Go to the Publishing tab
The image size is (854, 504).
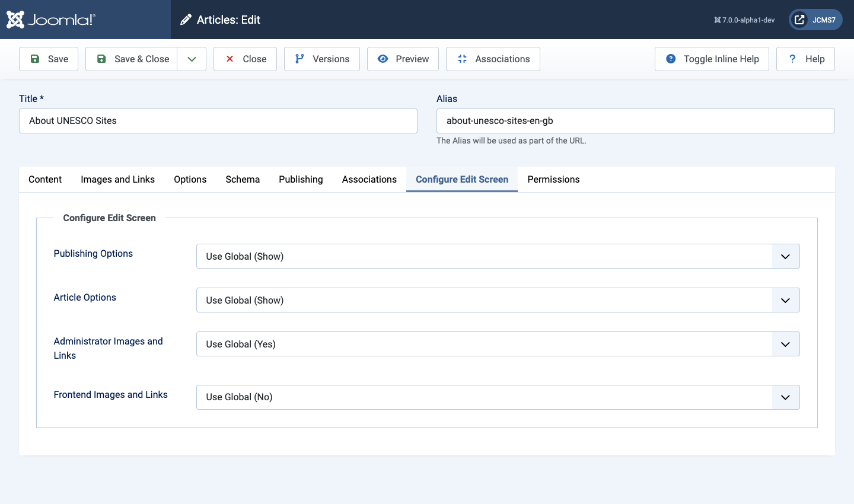(301, 179)
